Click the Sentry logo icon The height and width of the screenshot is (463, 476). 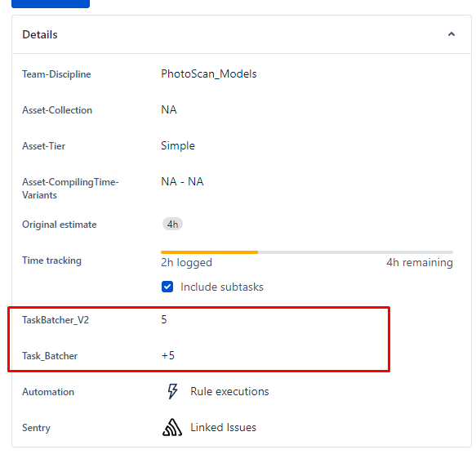(172, 427)
